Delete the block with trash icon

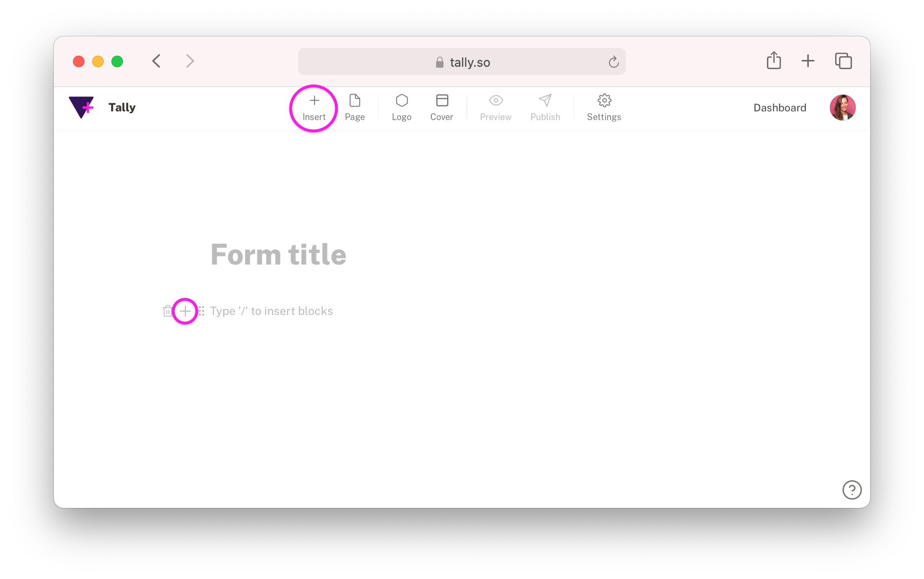pyautogui.click(x=167, y=311)
